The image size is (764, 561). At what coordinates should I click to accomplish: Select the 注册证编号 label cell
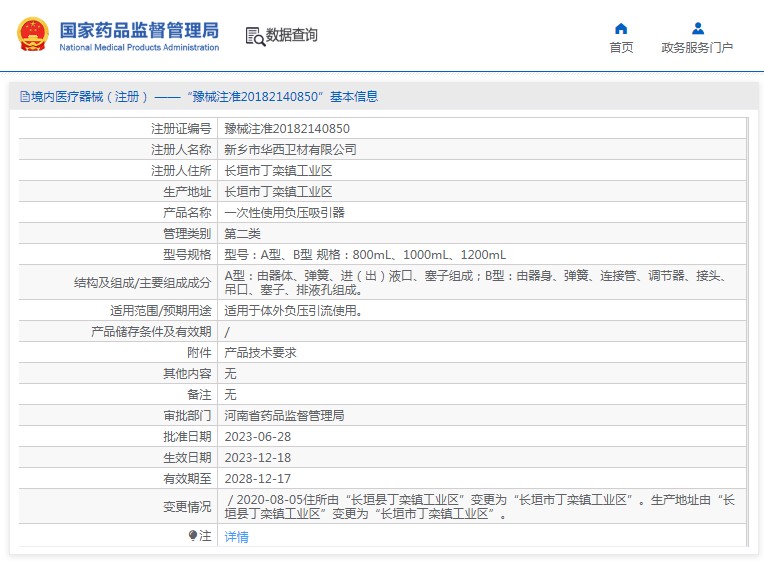(181, 129)
